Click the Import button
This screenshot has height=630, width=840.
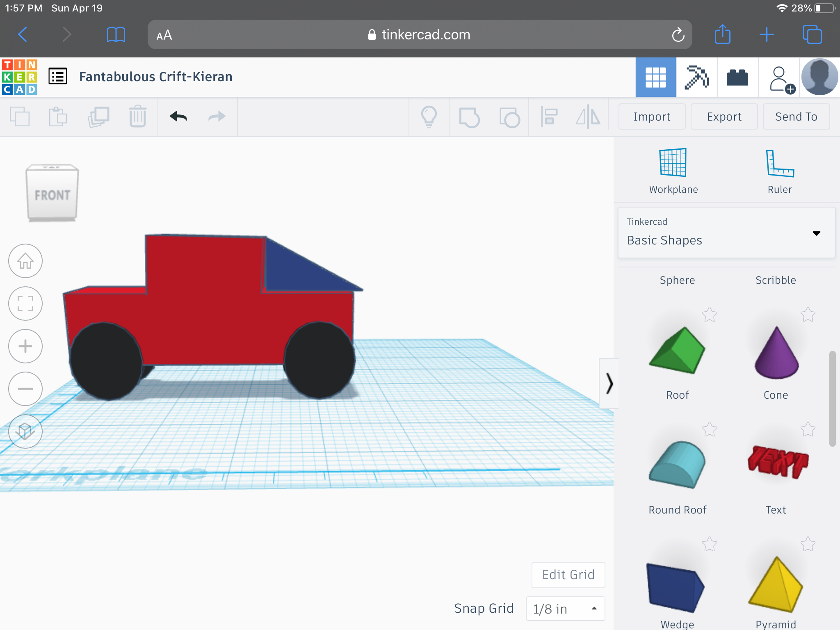coord(652,117)
